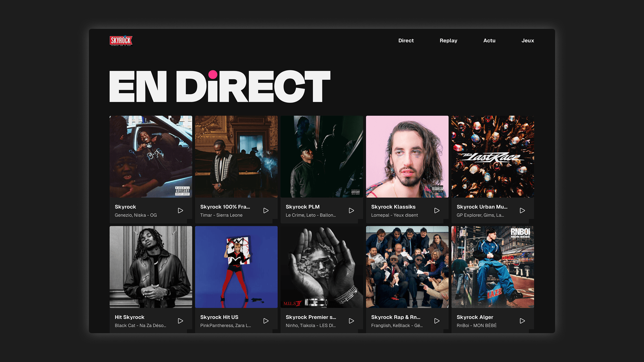Play the Skyrock Rap & Rn... station

point(437,321)
